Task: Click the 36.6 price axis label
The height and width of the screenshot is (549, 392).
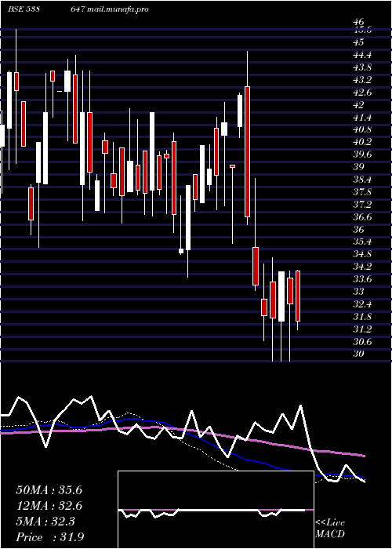Action: pyautogui.click(x=362, y=216)
